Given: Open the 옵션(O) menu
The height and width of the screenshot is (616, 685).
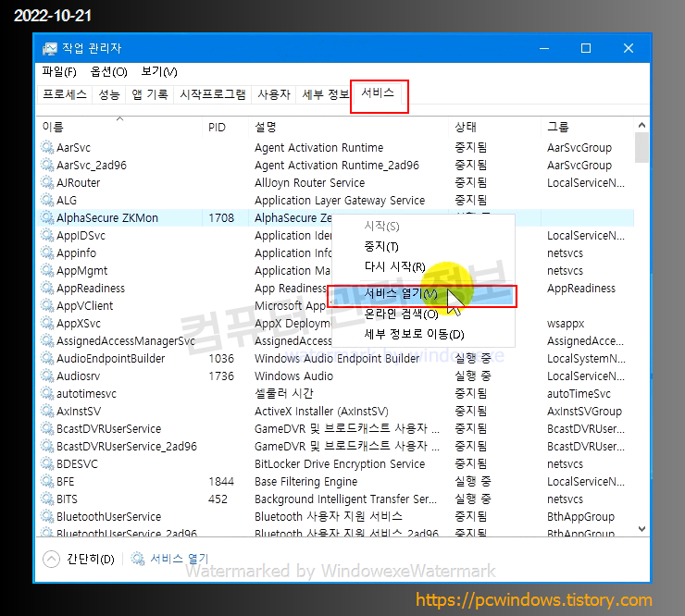Looking at the screenshot, I should tap(108, 71).
